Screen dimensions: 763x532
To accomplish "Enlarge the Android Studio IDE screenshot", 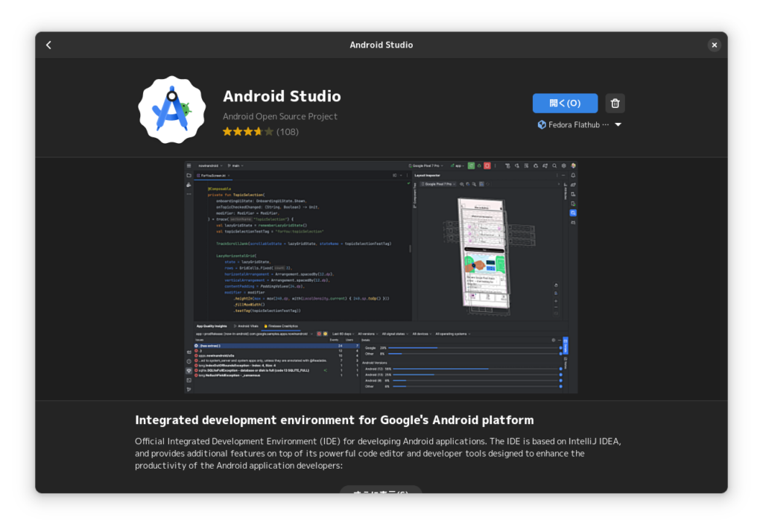I will coord(381,277).
